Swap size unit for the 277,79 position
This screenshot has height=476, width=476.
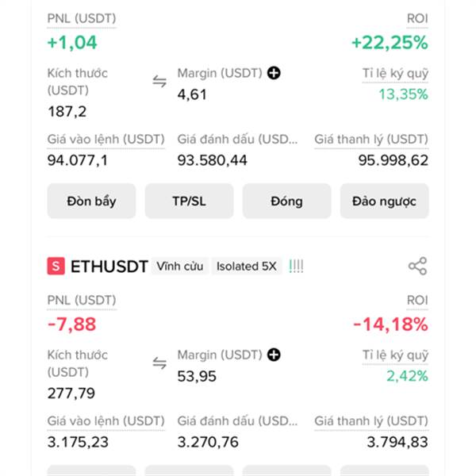[159, 363]
